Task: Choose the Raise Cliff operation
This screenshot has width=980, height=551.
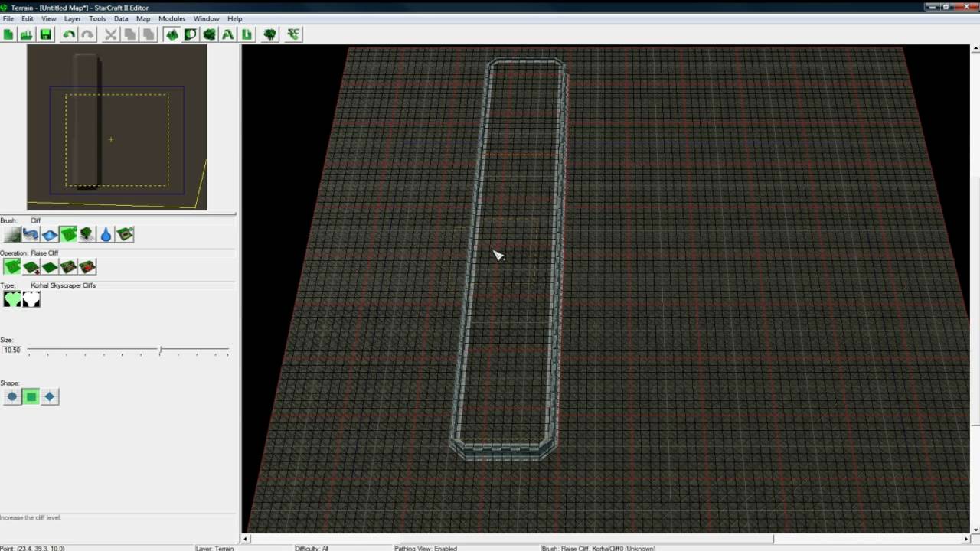Action: [12, 266]
